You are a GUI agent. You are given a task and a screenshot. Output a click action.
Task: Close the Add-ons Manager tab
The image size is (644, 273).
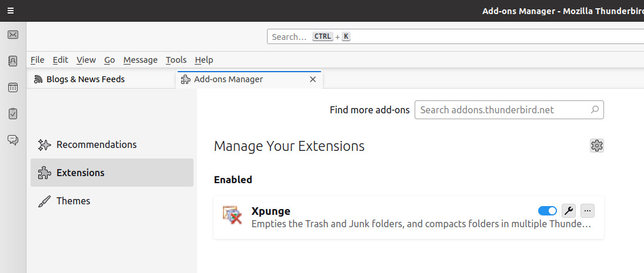point(312,79)
